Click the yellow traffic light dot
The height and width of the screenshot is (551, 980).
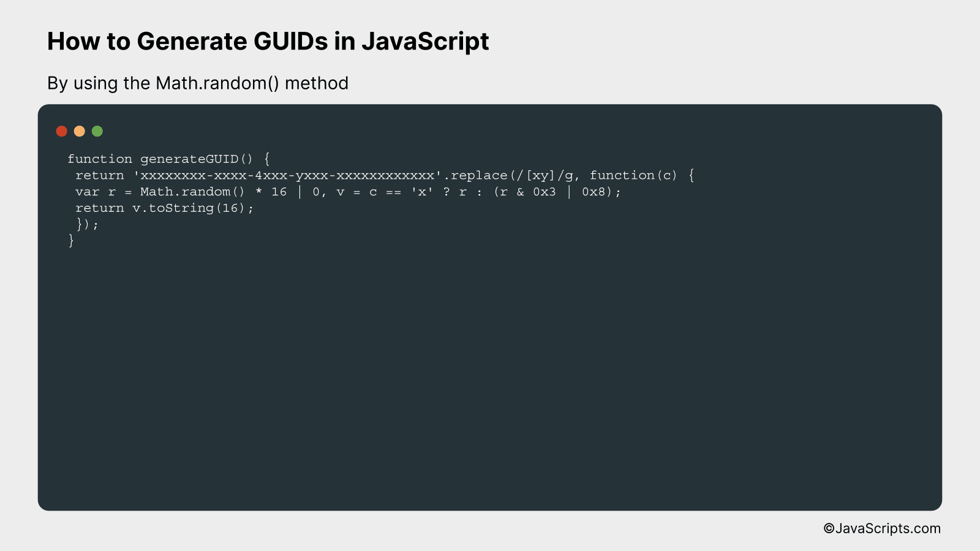tap(79, 130)
